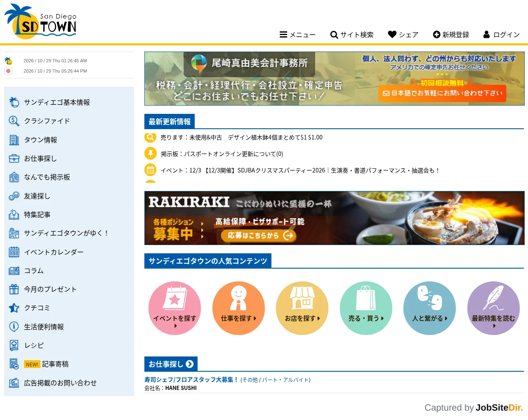Open the 掲示板 passport online renewal post
This screenshot has width=528, height=420.
coord(222,154)
